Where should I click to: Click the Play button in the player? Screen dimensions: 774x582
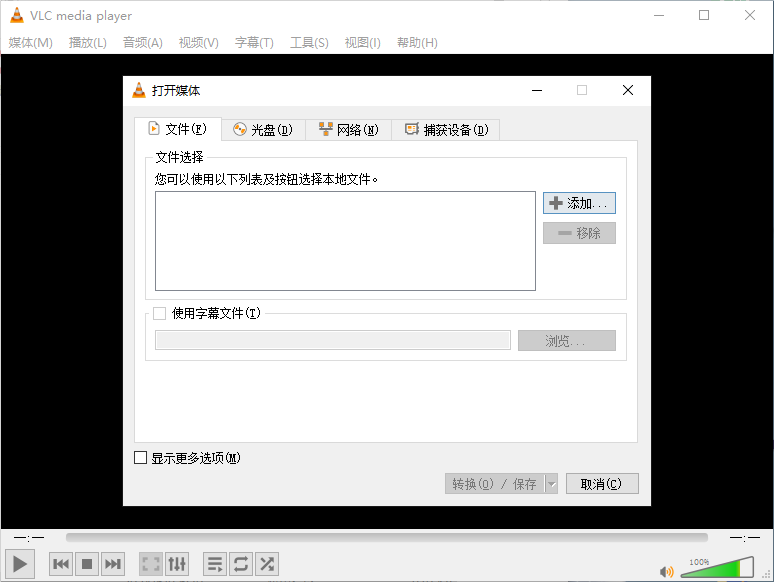[x=20, y=564]
